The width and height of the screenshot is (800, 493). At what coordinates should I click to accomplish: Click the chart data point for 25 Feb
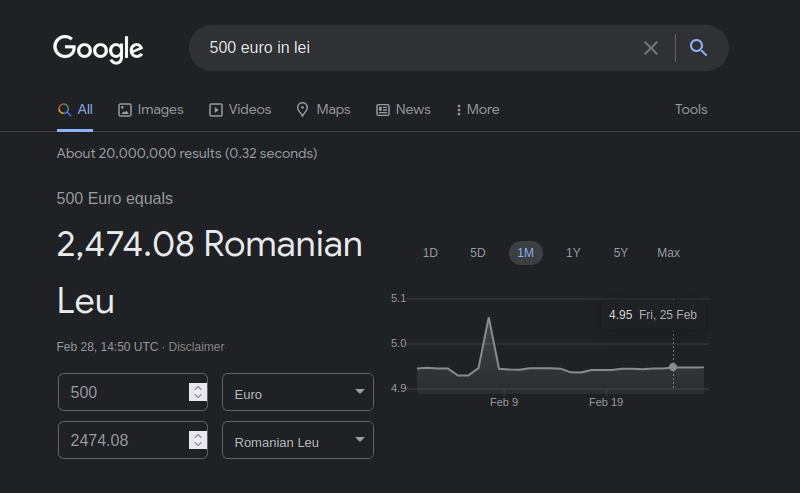[673, 367]
